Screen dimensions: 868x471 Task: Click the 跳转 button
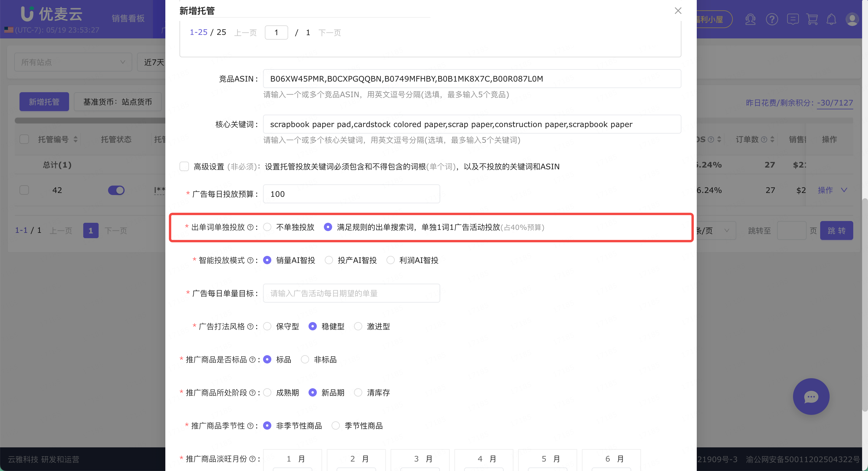click(x=836, y=230)
